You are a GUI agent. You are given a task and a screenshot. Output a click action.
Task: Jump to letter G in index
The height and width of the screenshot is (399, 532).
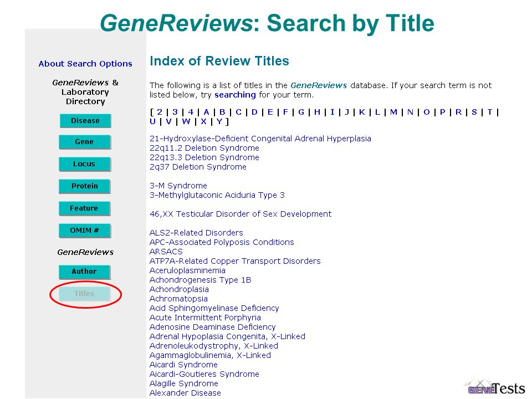coord(301,112)
